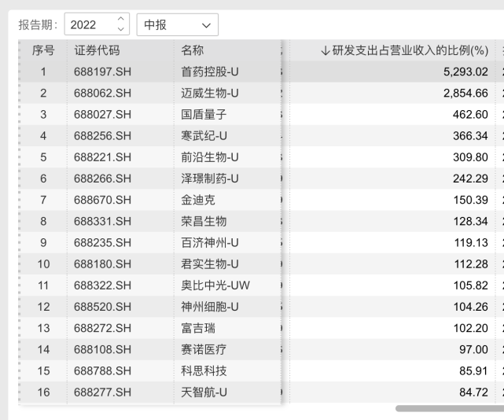Screen dimensions: 504x420
Task: Sort by 研发支出占营业收入的比例 column header
Action: pyautogui.click(x=403, y=51)
